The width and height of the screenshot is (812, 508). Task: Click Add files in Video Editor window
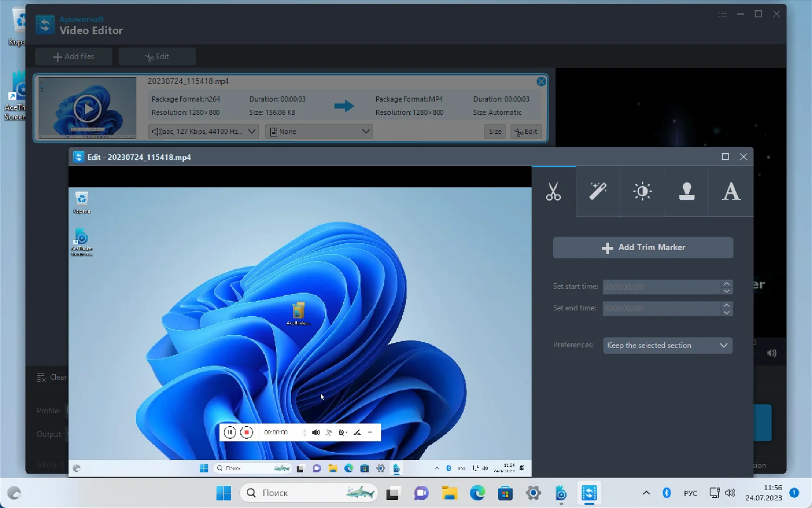74,56
